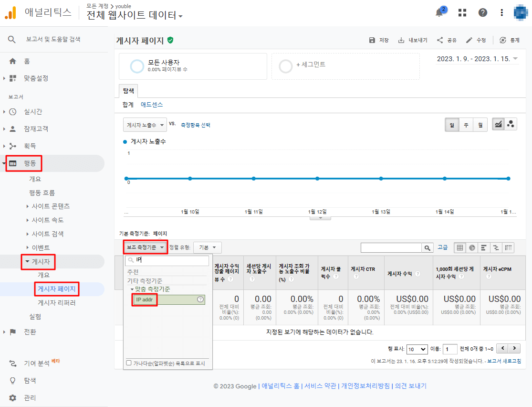The height and width of the screenshot is (407, 532).
Task: Select the data table grid view icon
Action: 459,247
